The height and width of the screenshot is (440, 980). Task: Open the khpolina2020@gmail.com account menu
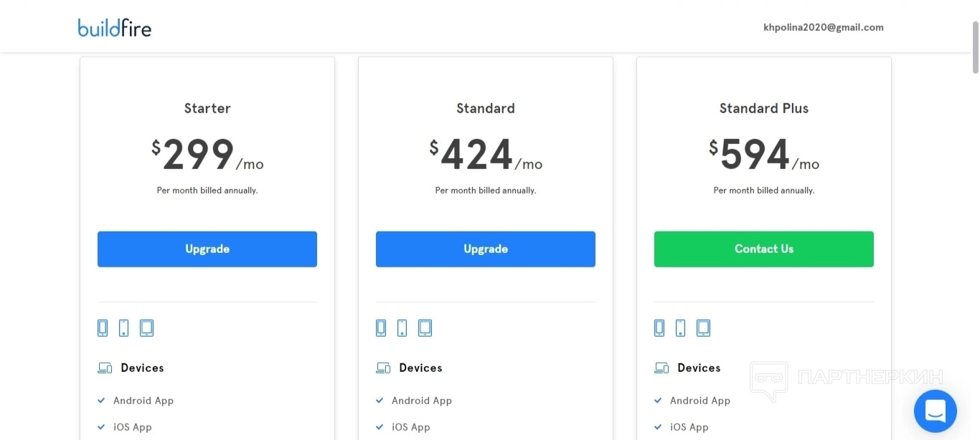pos(823,28)
